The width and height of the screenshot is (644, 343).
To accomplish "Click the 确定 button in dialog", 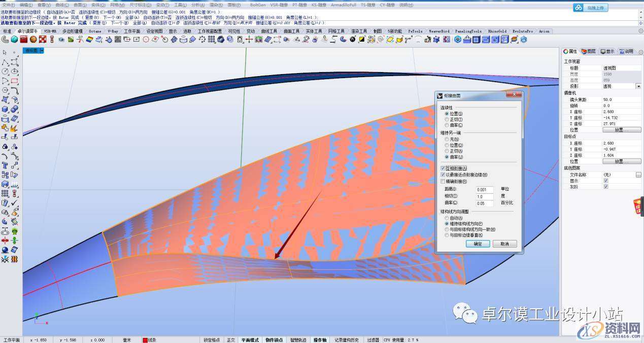I will [478, 244].
